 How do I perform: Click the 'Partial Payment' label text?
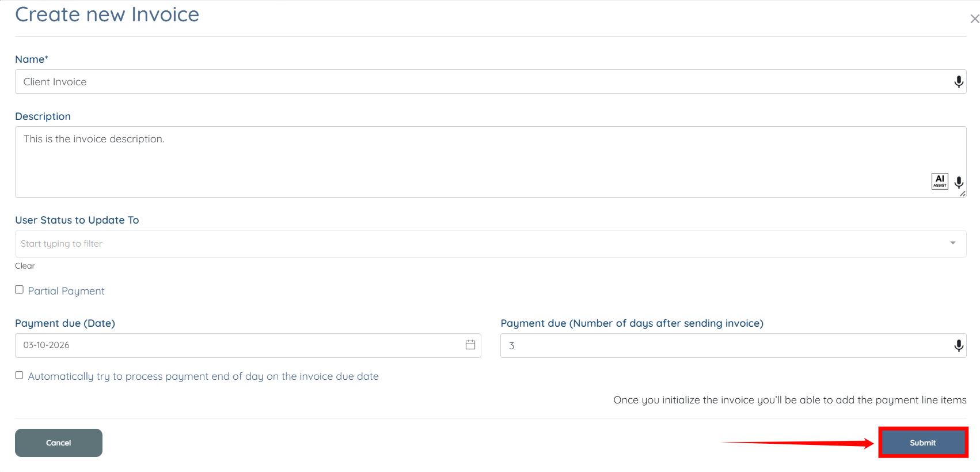[x=66, y=291]
